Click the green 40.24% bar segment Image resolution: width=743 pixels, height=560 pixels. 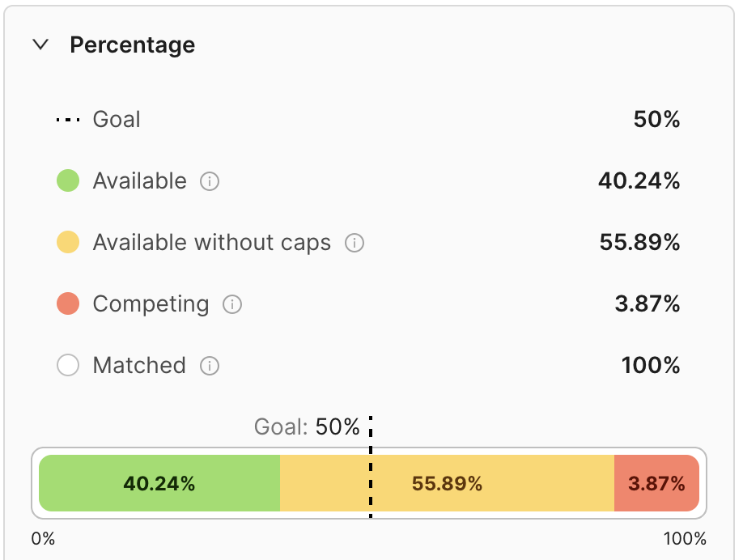click(x=159, y=484)
